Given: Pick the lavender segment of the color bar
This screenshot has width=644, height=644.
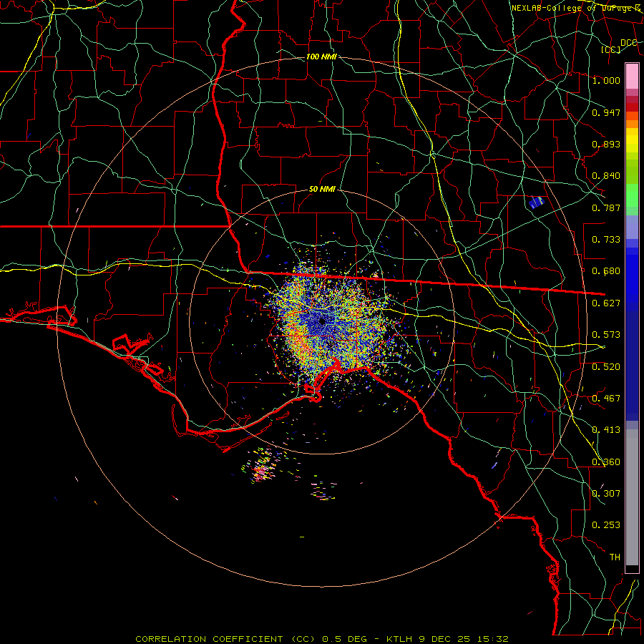Looking at the screenshot, I should click(x=632, y=228).
